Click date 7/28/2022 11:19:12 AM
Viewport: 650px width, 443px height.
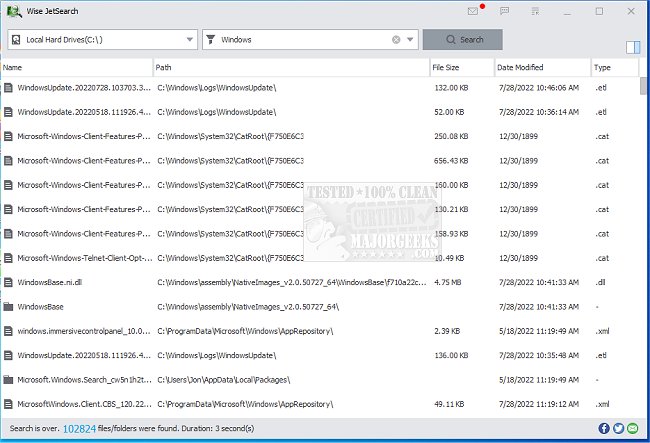[x=539, y=404]
